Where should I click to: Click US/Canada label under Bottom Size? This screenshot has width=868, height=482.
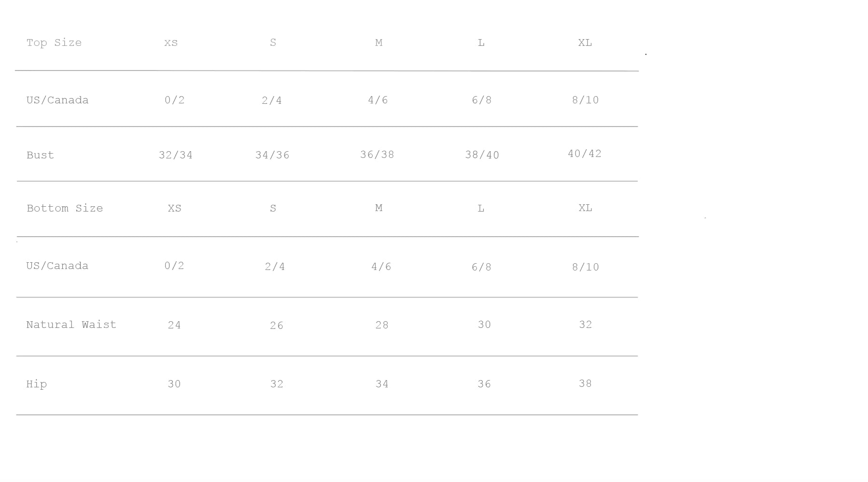57,266
